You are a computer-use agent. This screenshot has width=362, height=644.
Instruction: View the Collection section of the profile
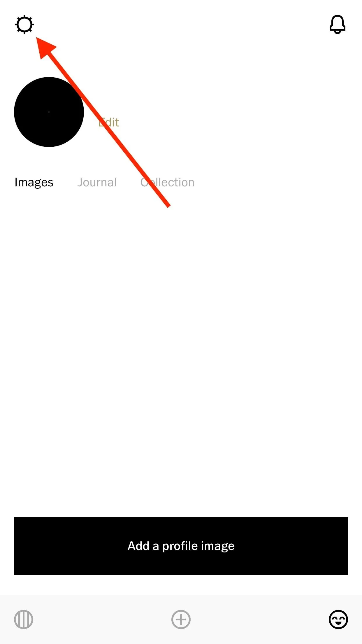(x=167, y=182)
